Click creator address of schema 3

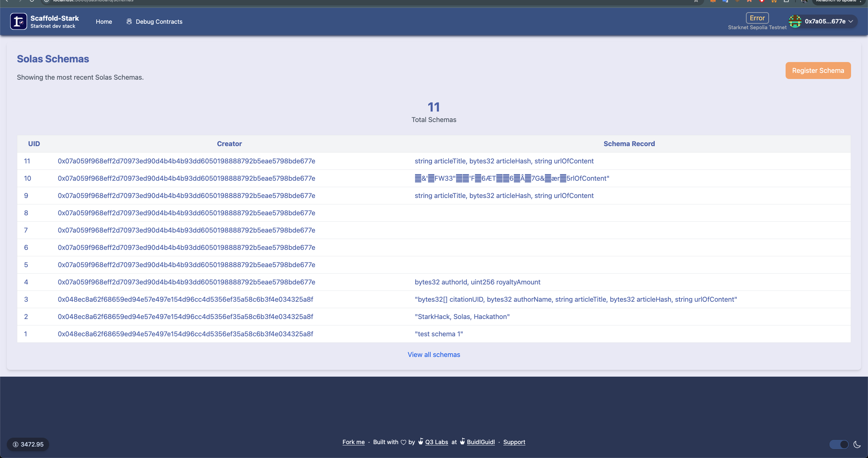(185, 299)
